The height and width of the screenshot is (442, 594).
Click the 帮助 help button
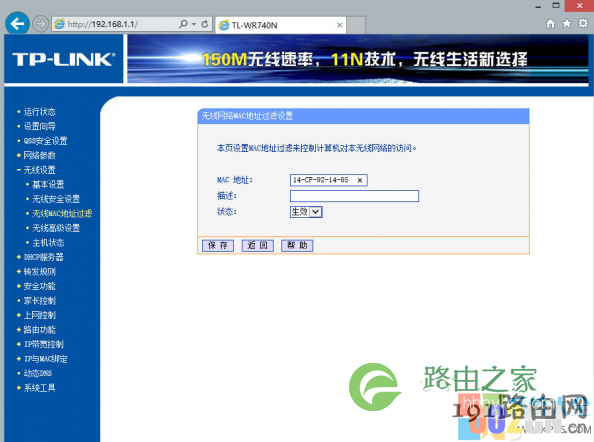297,245
